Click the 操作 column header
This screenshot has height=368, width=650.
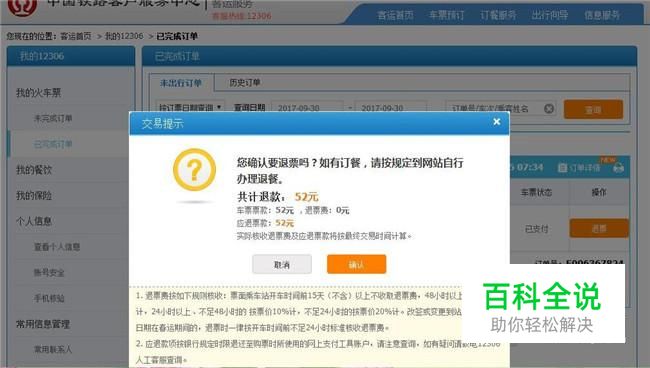[x=599, y=192]
